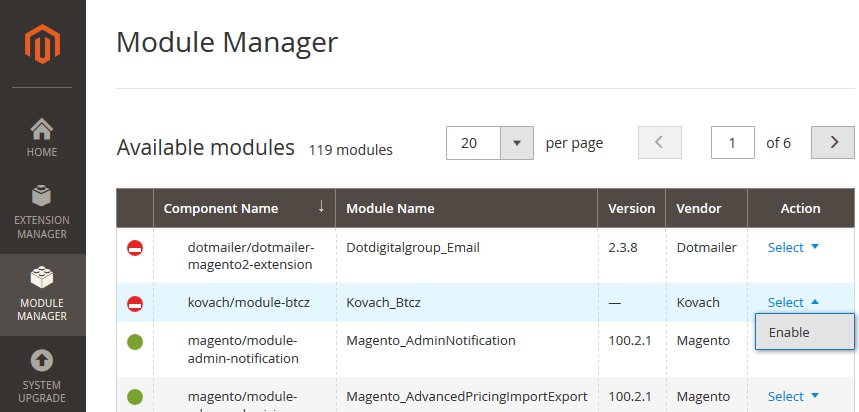Click the 119 modules count text
Image resolution: width=859 pixels, height=412 pixels.
coord(351,150)
